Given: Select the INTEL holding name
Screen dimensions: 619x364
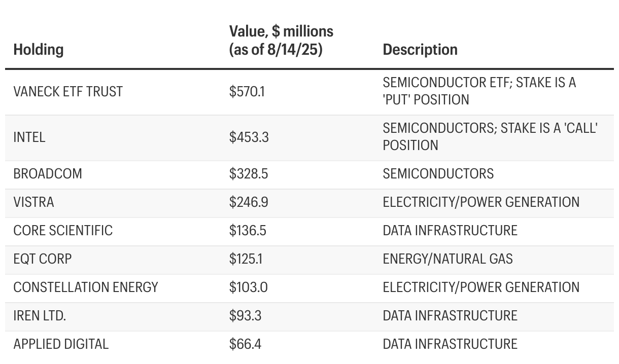Looking at the screenshot, I should (x=29, y=137).
